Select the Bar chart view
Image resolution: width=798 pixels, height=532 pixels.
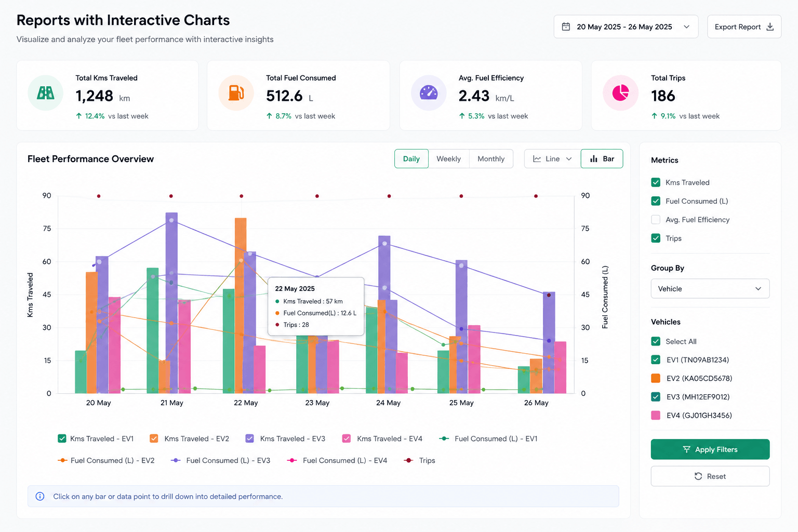pyautogui.click(x=602, y=159)
